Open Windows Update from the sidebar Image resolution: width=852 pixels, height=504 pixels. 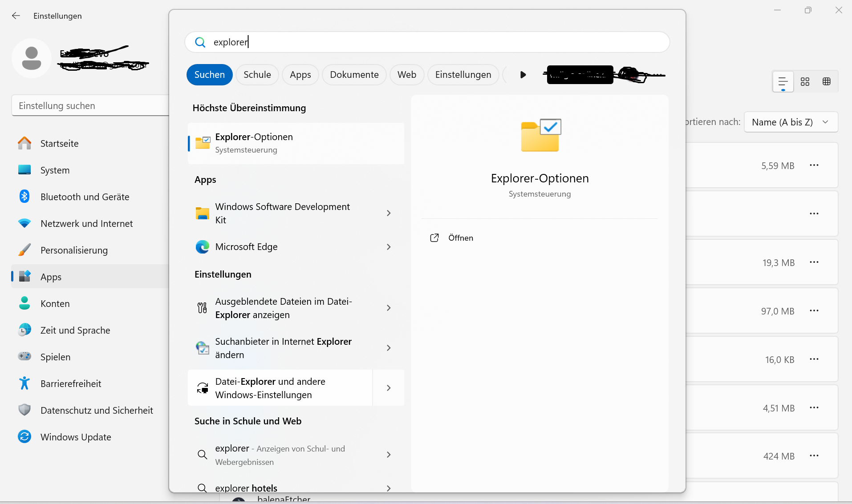[76, 437]
